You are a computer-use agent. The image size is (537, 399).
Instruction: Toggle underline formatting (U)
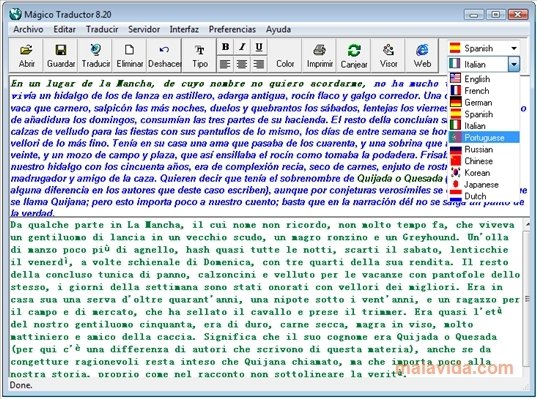(x=259, y=47)
